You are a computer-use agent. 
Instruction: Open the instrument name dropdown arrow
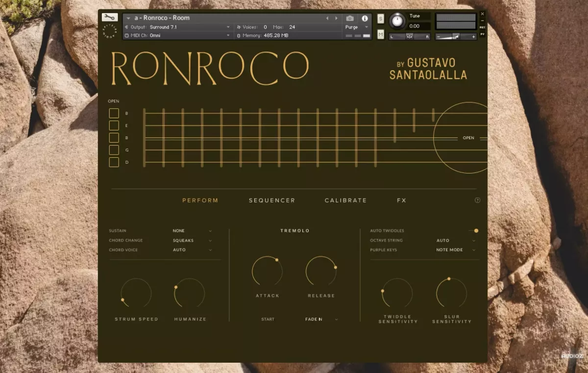click(128, 18)
